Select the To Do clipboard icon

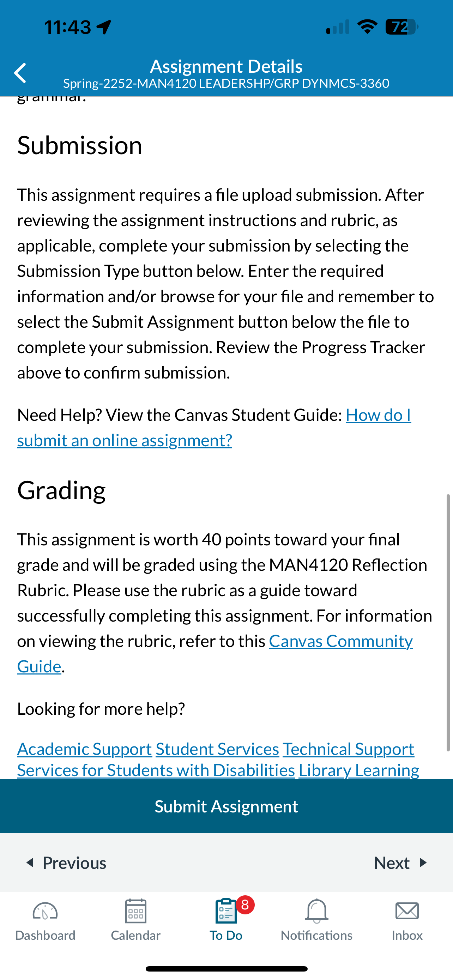pyautogui.click(x=226, y=911)
